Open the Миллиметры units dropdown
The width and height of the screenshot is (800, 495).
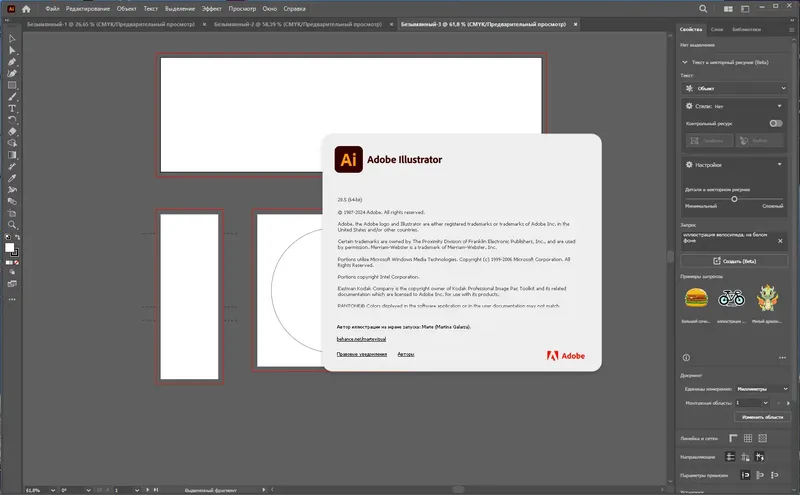coord(762,389)
